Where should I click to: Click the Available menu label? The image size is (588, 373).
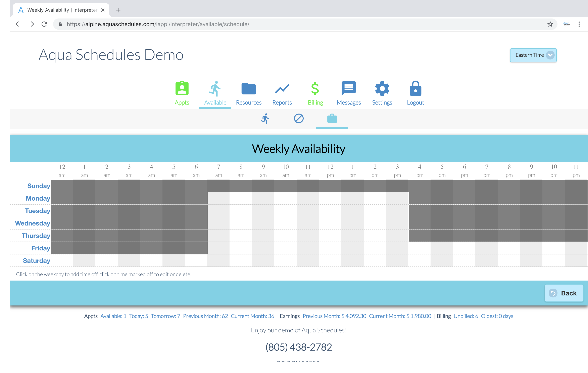click(x=215, y=103)
